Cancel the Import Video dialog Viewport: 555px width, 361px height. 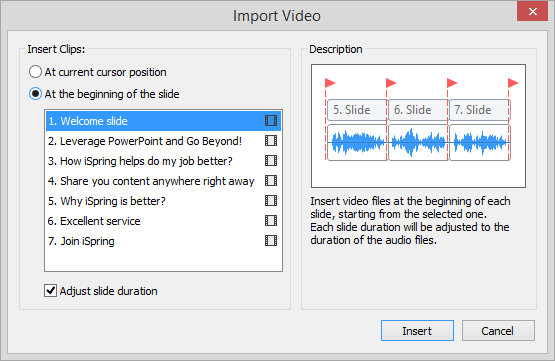[x=498, y=331]
